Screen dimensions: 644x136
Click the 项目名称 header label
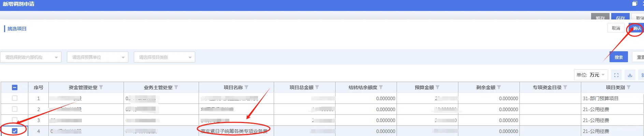click(x=233, y=87)
